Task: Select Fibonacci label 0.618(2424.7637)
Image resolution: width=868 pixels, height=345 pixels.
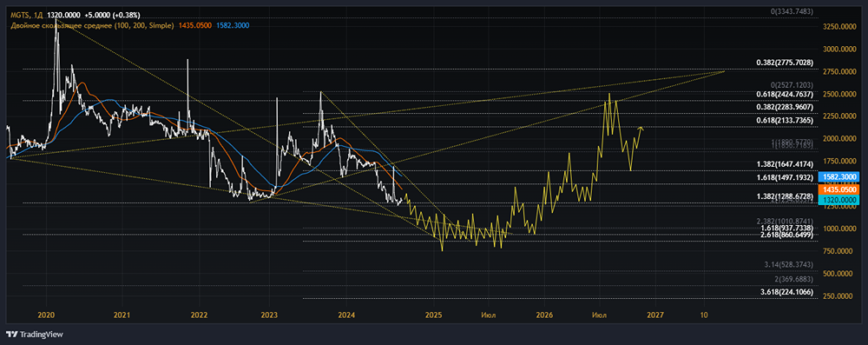Action: coord(785,95)
